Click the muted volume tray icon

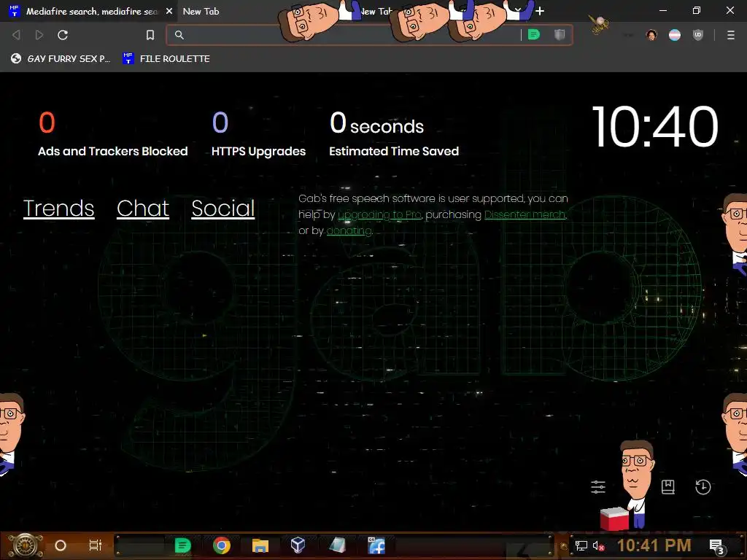[598, 545]
